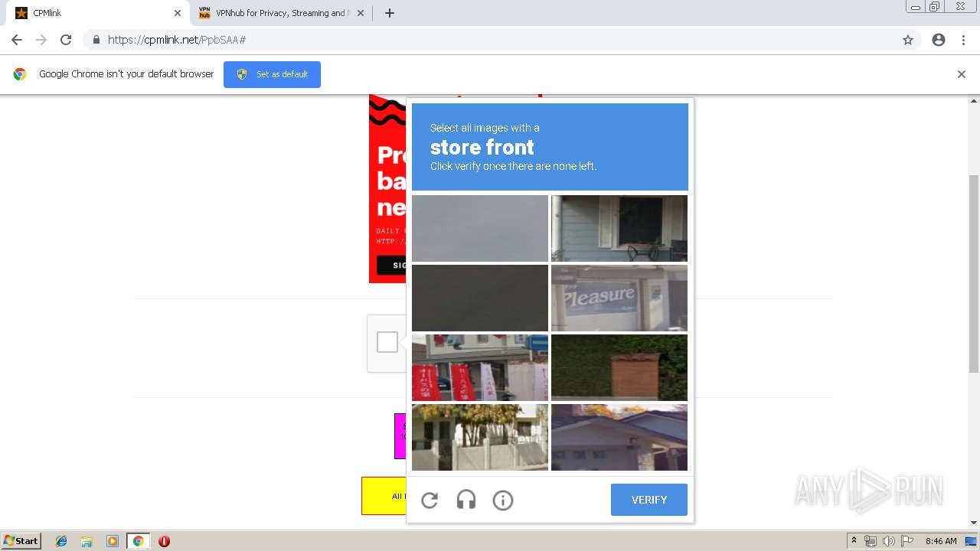Open the Action Center flag icon
980x551 pixels.
tap(907, 541)
